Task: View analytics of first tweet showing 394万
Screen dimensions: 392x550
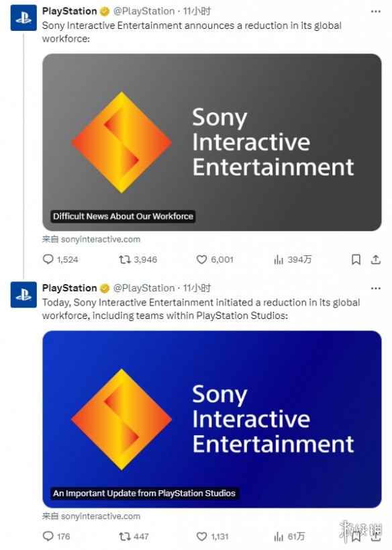Action: [x=293, y=260]
